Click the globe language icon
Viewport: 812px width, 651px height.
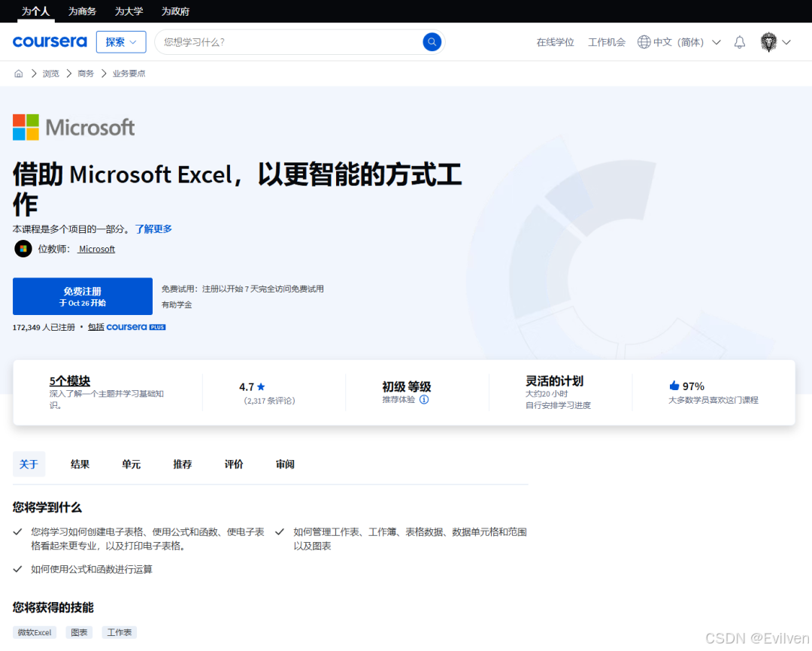tap(644, 42)
